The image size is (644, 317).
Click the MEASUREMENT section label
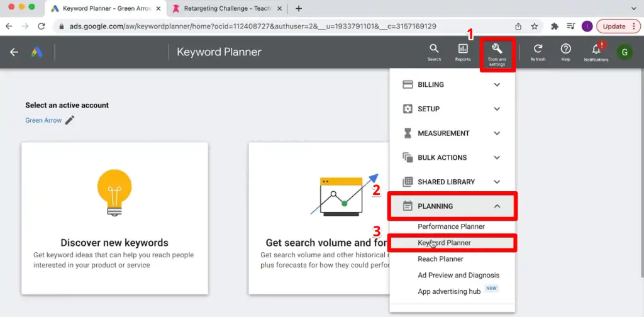[443, 133]
